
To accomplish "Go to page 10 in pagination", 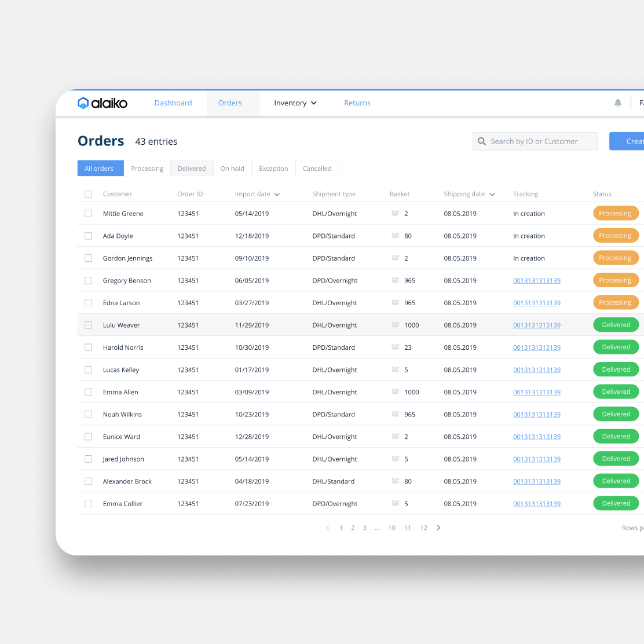I will click(x=392, y=528).
